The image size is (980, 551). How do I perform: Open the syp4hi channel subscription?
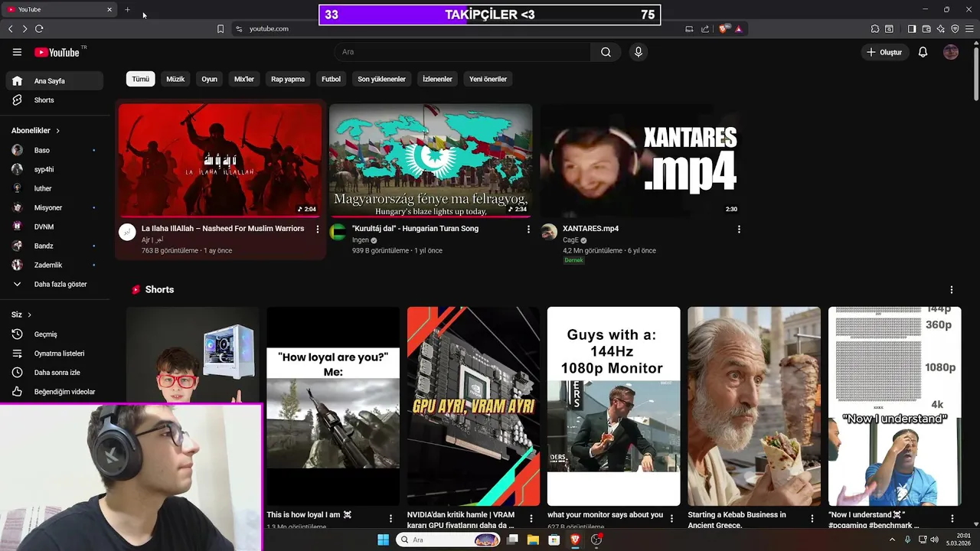[54, 169]
